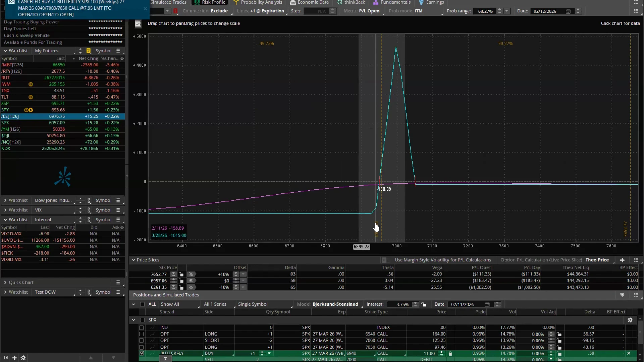The image size is (644, 362).
Task: Check the OPT LONG 6940 CALL row checkbox
Action: point(142,334)
